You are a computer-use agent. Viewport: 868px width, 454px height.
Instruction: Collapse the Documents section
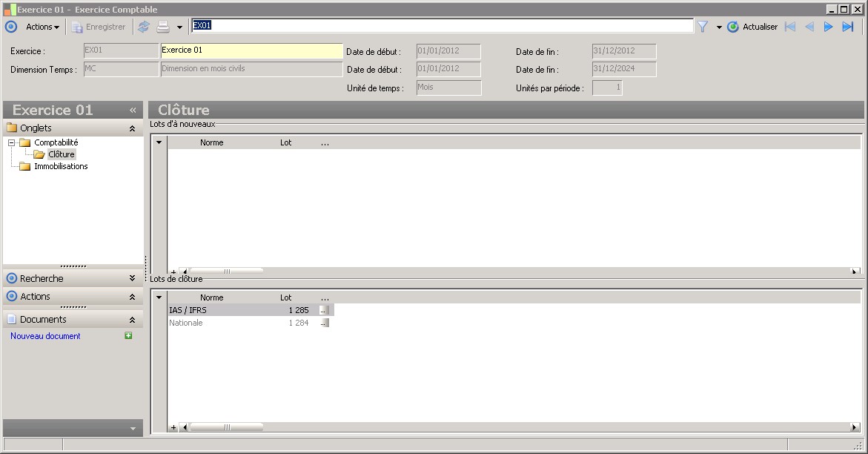coord(132,320)
